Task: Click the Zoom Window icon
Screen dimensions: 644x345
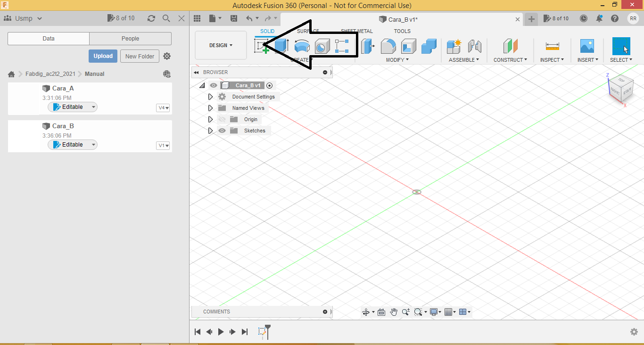Action: tap(418, 312)
